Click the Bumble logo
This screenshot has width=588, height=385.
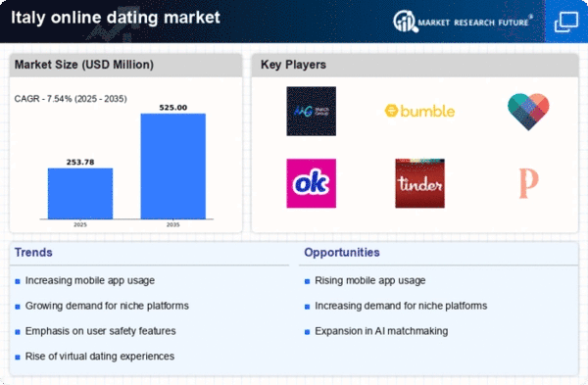[419, 111]
